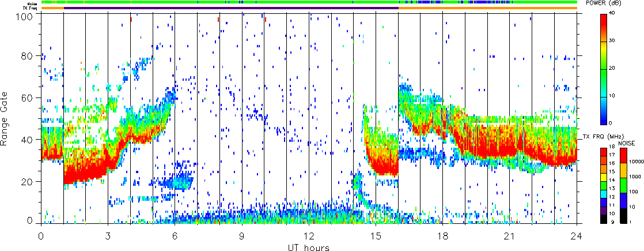
Task: Click the 14 label on the TX FRQ scale
Action: [x=612, y=180]
